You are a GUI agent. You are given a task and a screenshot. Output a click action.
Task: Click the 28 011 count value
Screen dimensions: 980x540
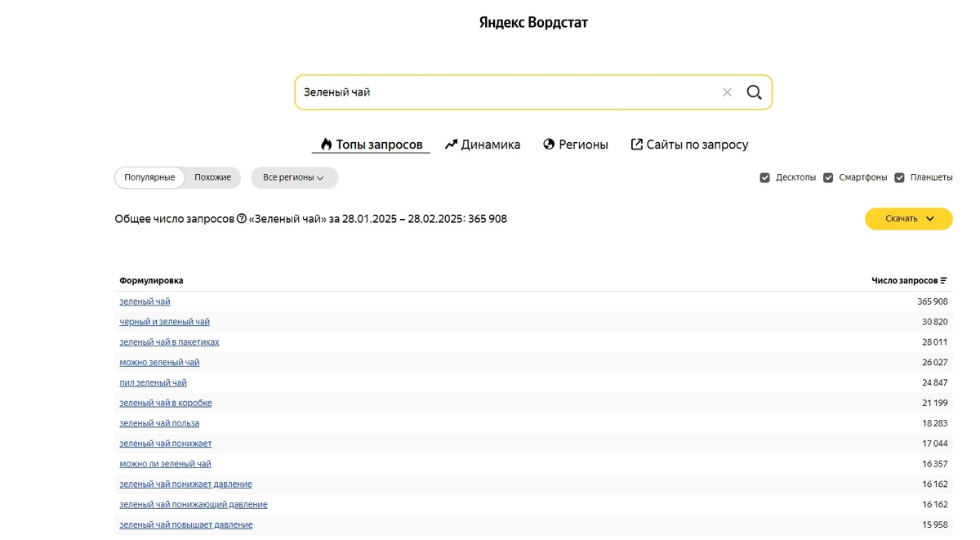(934, 342)
